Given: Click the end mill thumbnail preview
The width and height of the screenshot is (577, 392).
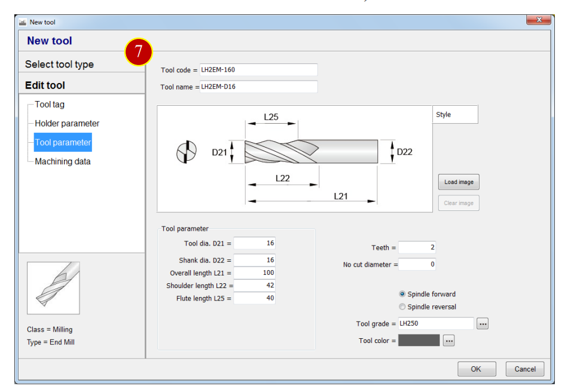Looking at the screenshot, I should (53, 288).
